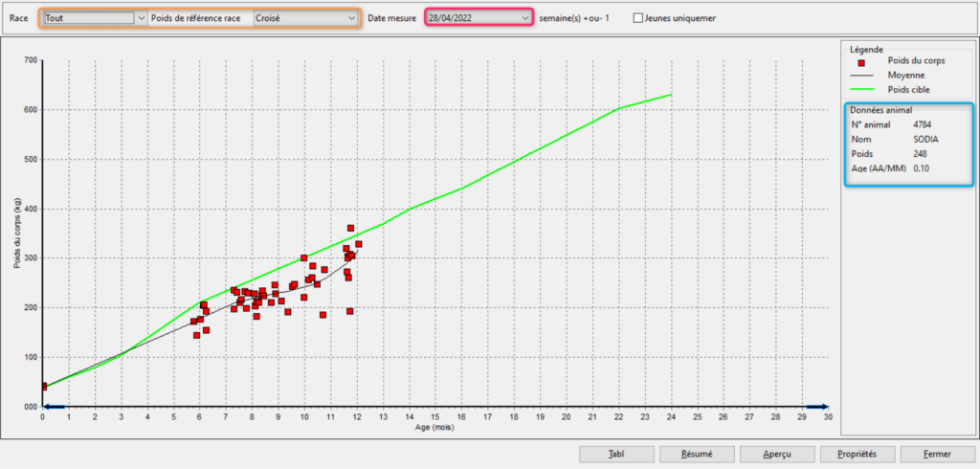980x469 pixels.
Task: Click the Poids value 248
Action: click(x=921, y=153)
